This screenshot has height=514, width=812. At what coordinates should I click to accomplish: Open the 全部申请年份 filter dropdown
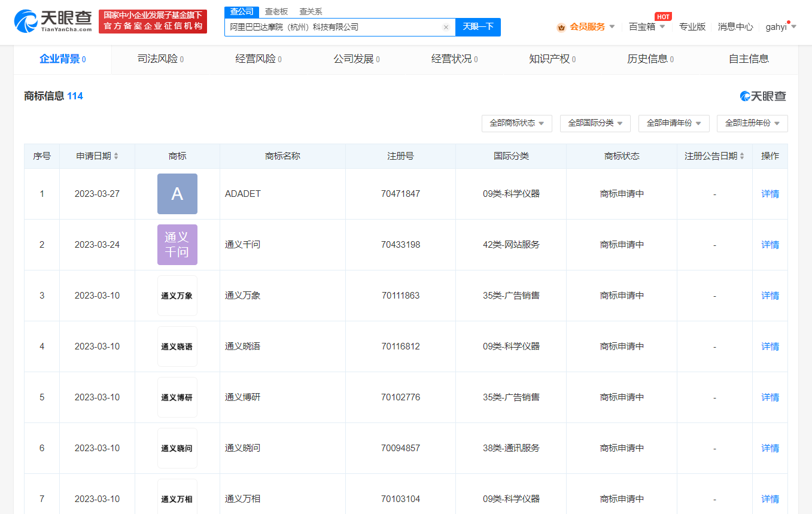[x=674, y=123]
